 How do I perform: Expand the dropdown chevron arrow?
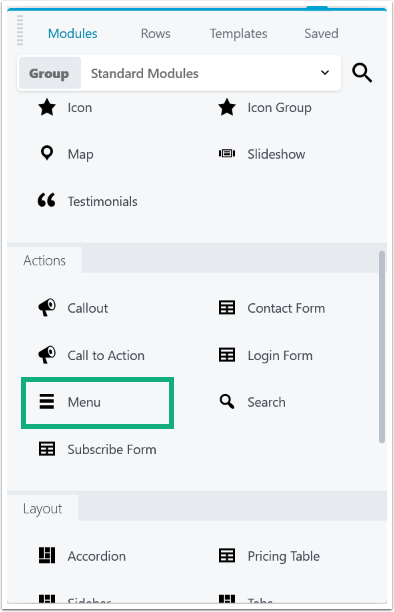click(324, 73)
